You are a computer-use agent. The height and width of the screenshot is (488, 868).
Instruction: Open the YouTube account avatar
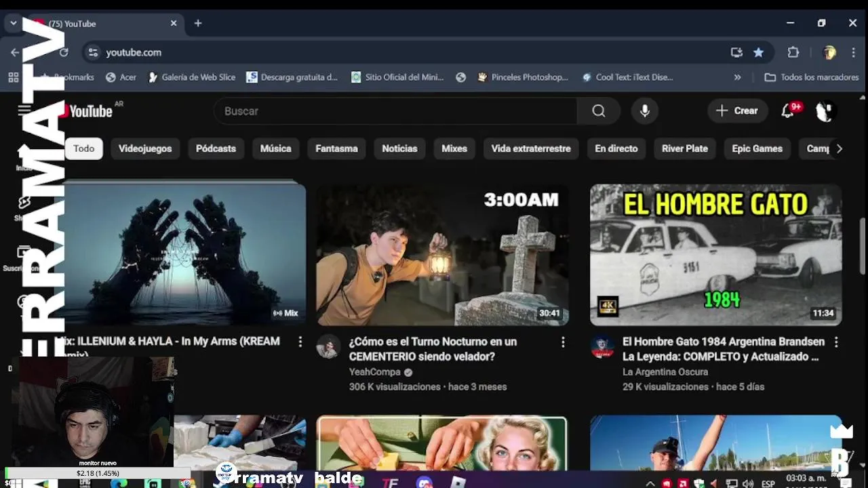pyautogui.click(x=825, y=111)
